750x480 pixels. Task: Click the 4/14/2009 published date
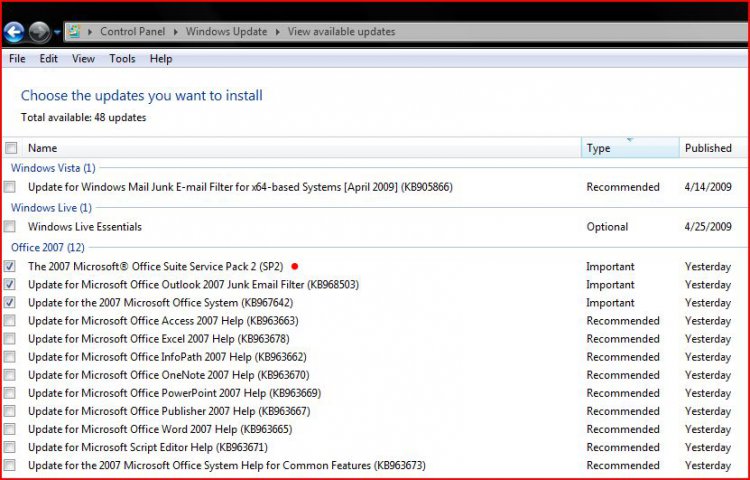pyautogui.click(x=708, y=187)
